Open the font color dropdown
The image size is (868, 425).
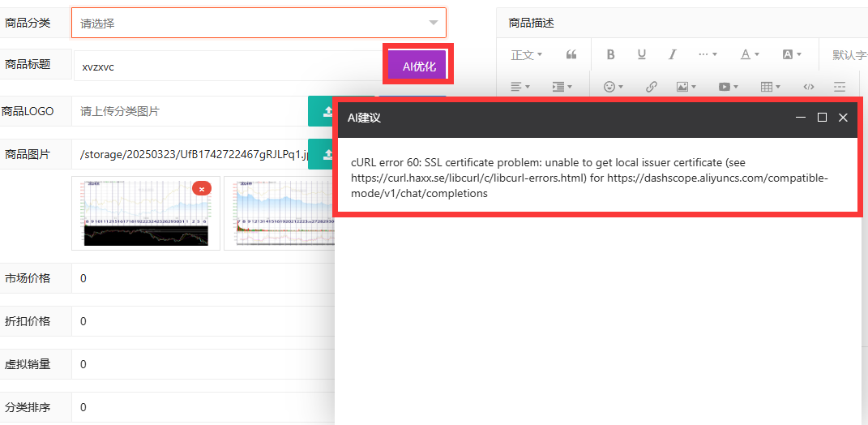pyautogui.click(x=750, y=54)
